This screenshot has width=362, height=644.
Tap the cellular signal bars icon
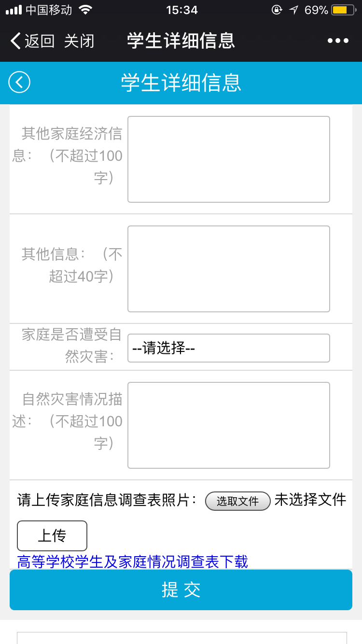(x=14, y=10)
